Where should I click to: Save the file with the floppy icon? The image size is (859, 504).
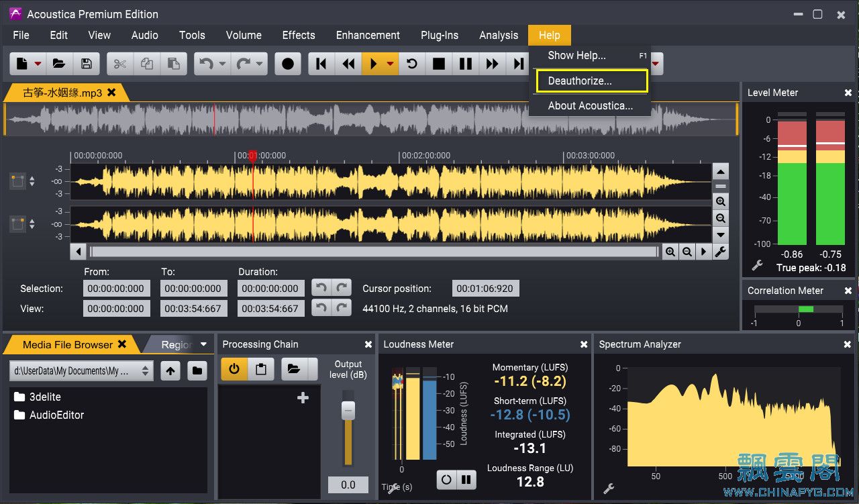click(x=86, y=64)
